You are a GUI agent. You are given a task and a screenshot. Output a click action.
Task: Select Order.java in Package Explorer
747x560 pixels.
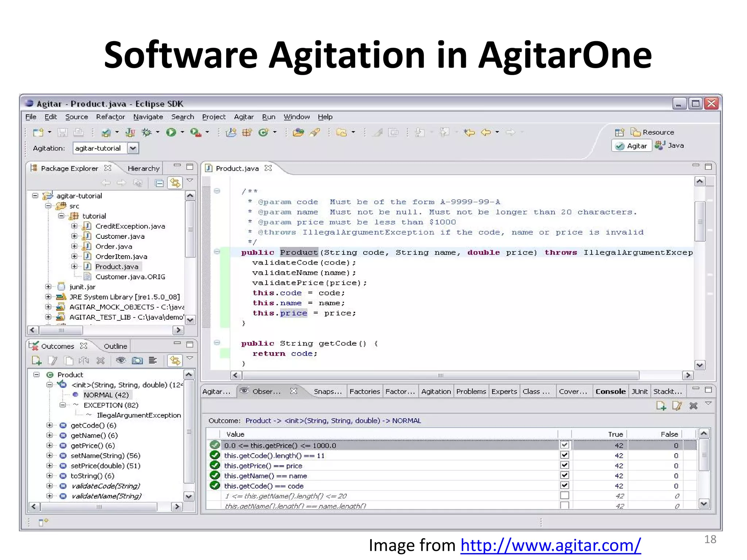(114, 246)
